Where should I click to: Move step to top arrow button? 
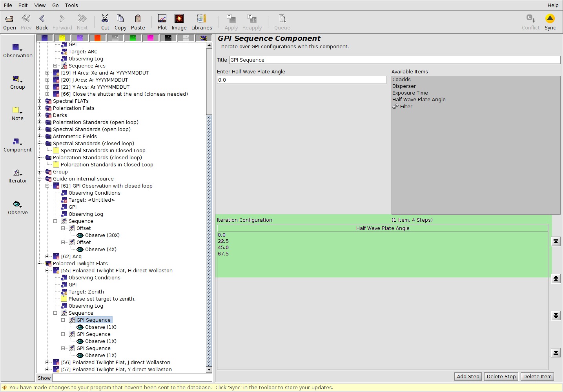click(556, 241)
